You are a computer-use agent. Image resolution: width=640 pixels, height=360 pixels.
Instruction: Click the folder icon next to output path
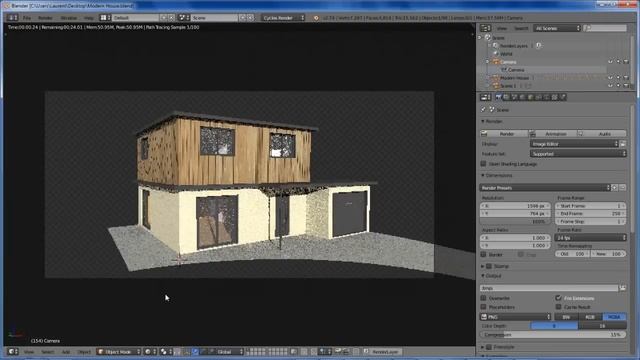622,288
